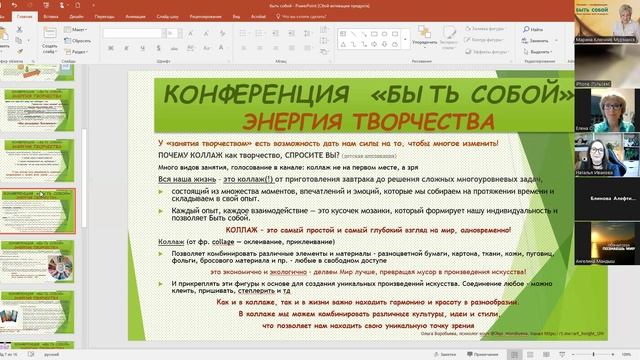The width and height of the screenshot is (640, 360).
Task: Adjust the zoom slider in status bar
Action: point(593,354)
